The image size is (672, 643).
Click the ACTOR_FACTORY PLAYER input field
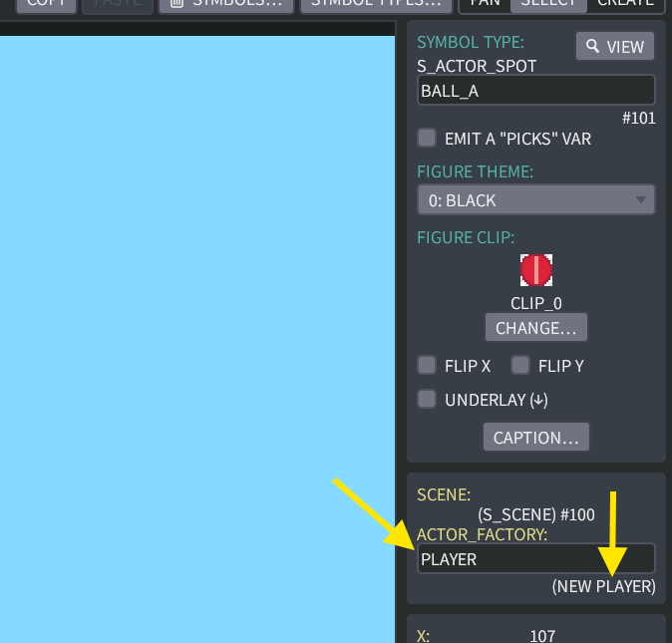pos(536,558)
